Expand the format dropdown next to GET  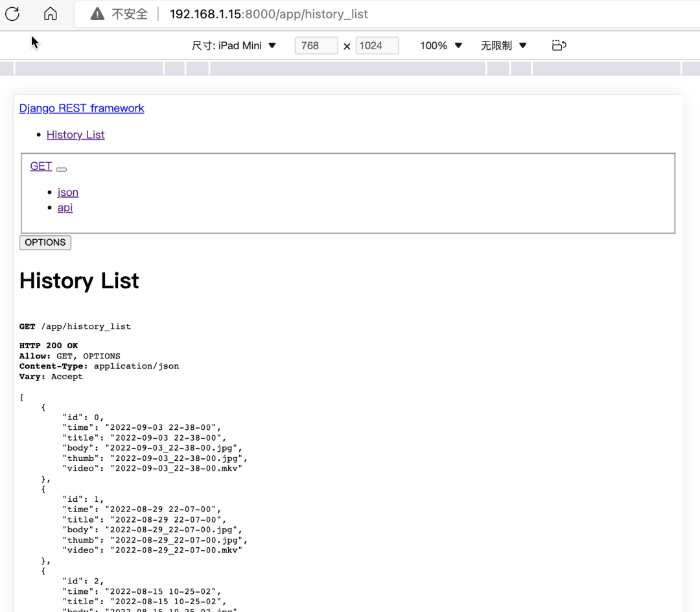[61, 169]
